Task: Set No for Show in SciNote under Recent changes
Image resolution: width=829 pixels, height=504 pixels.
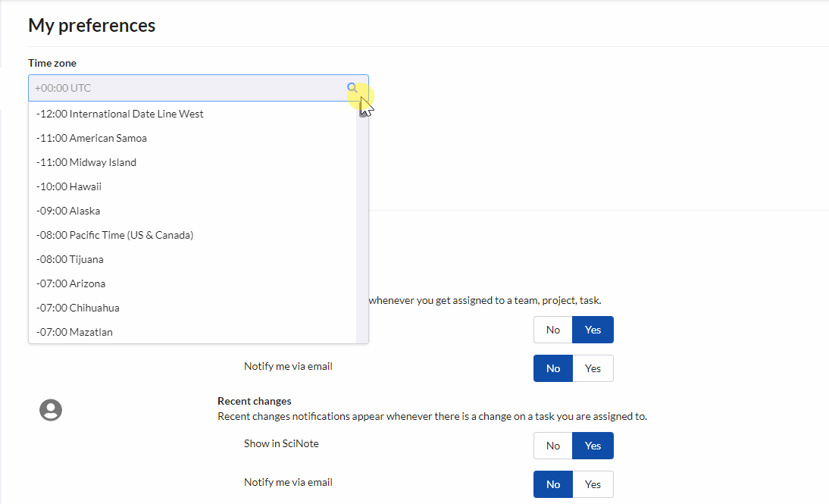Action: tap(553, 446)
